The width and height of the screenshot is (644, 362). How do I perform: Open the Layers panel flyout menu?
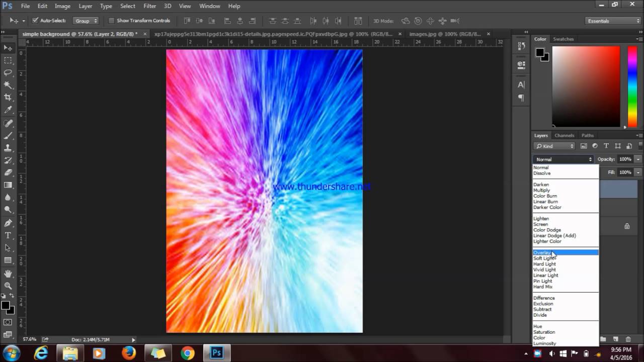click(x=639, y=135)
